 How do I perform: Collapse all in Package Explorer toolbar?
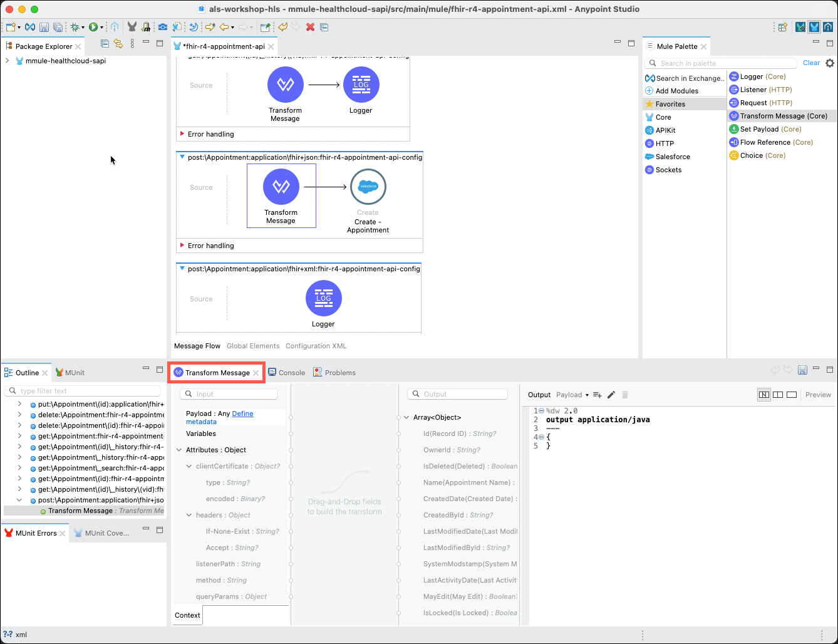tap(105, 44)
